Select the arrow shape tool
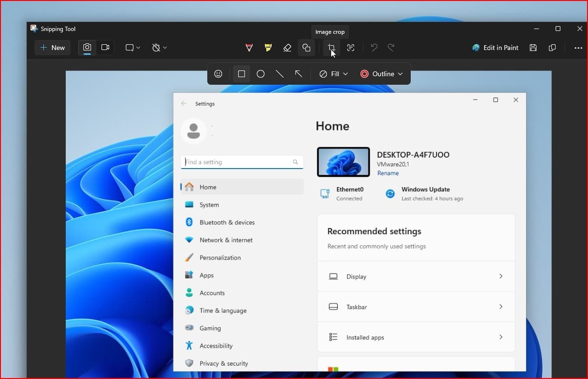 click(299, 74)
